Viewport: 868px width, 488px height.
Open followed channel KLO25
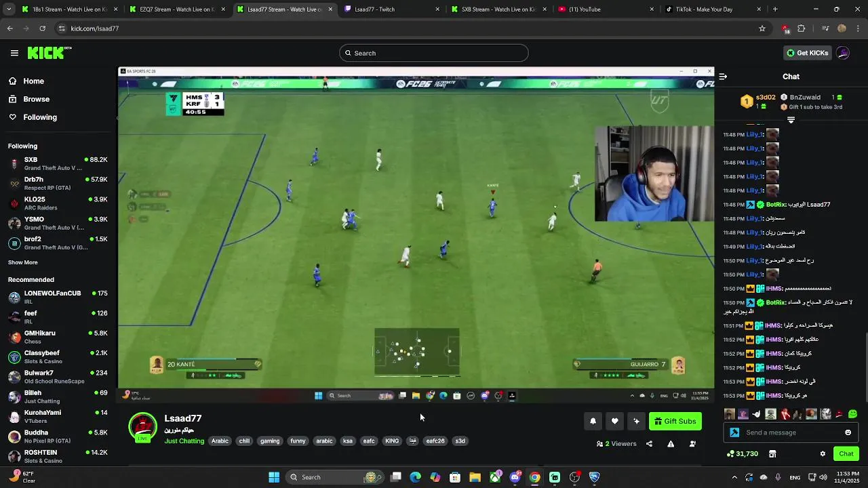[58, 203]
